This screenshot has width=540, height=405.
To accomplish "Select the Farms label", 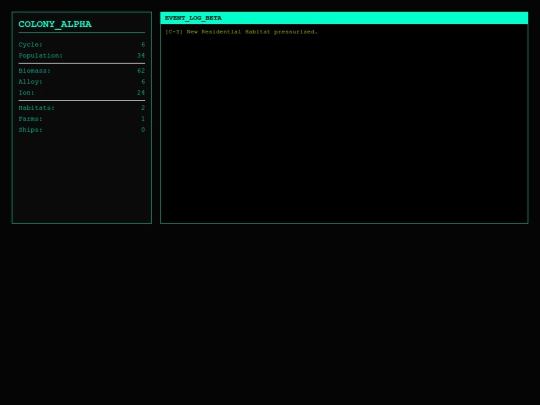I will [x=31, y=119].
